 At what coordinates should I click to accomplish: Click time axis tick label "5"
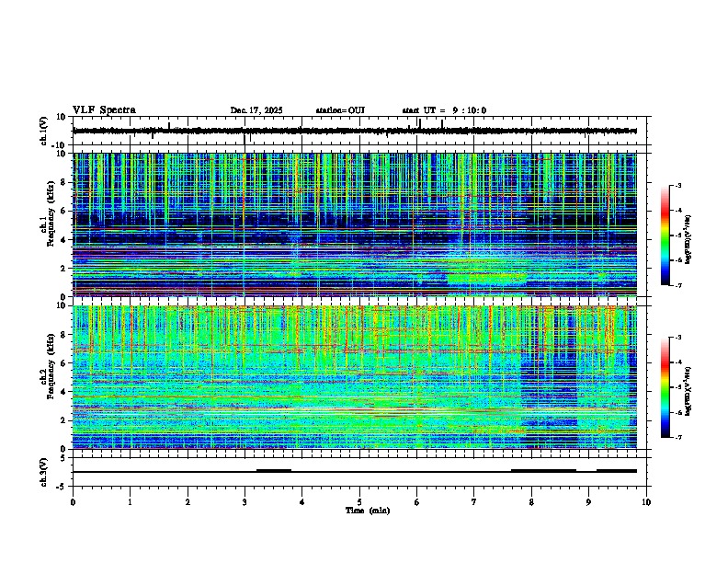[x=359, y=502]
